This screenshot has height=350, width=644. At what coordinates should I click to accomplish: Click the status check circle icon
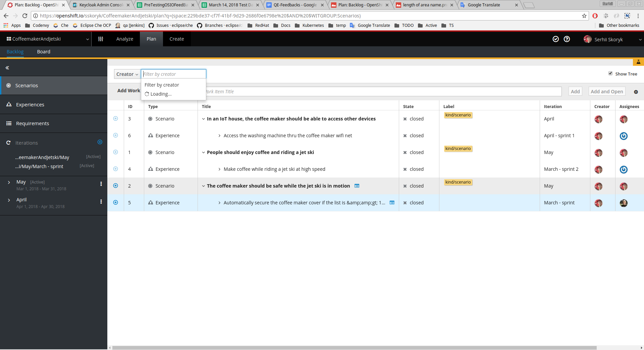point(556,39)
